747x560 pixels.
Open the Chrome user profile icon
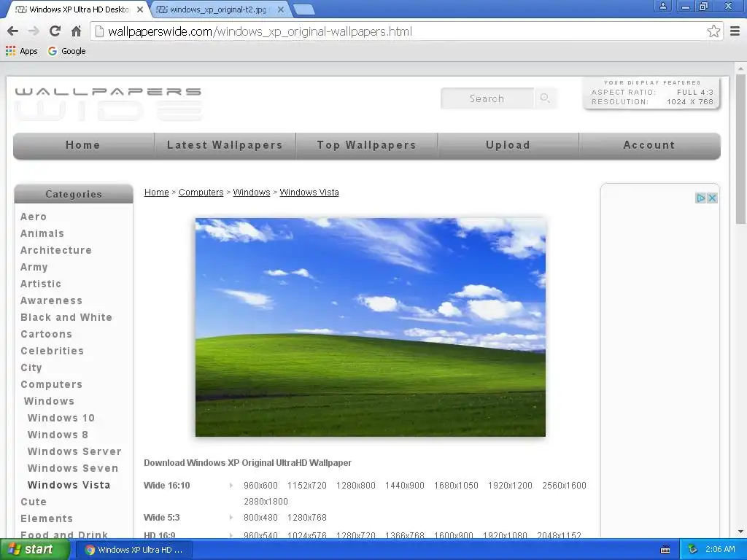click(662, 6)
